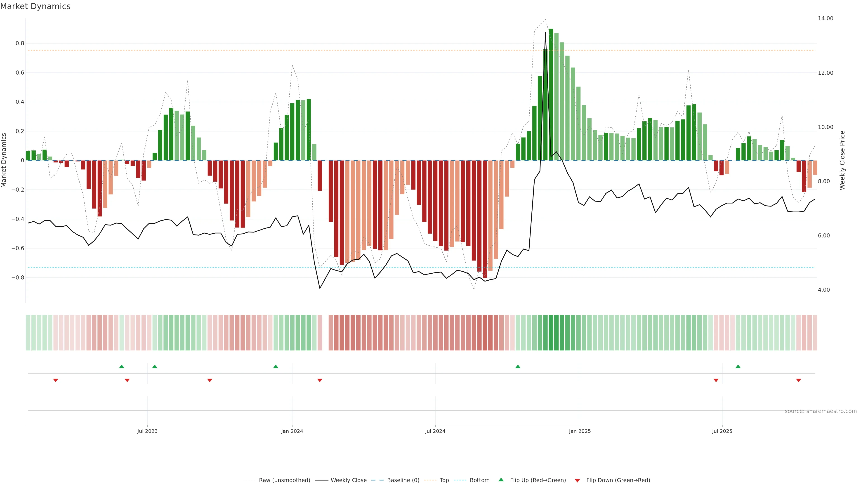The image size is (868, 488).
Task: Click the Market Dynamics chart title
Action: (35, 6)
